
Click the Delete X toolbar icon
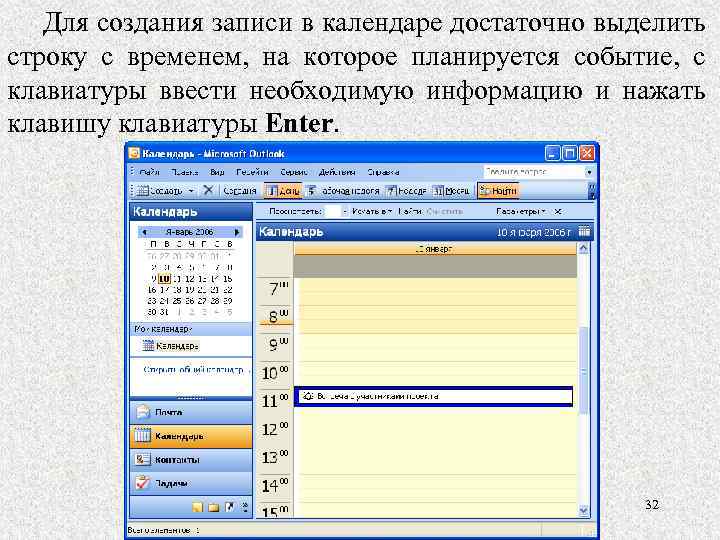point(208,190)
